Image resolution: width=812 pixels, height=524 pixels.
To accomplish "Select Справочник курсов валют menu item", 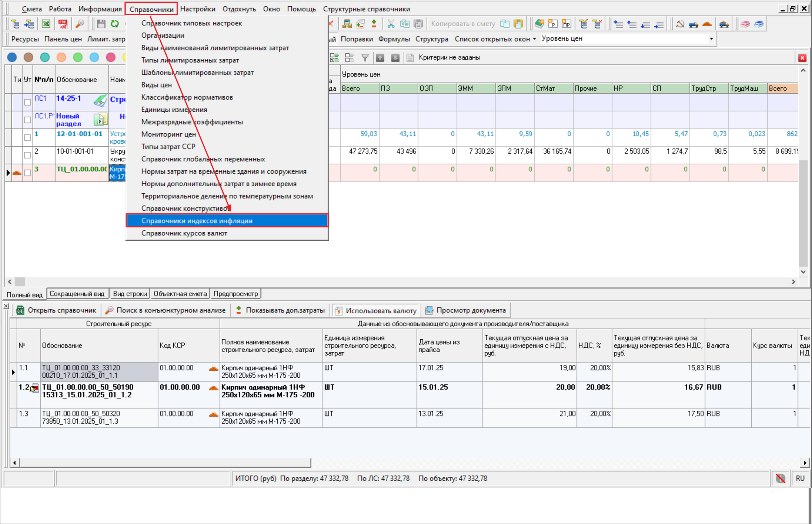I will pos(184,233).
